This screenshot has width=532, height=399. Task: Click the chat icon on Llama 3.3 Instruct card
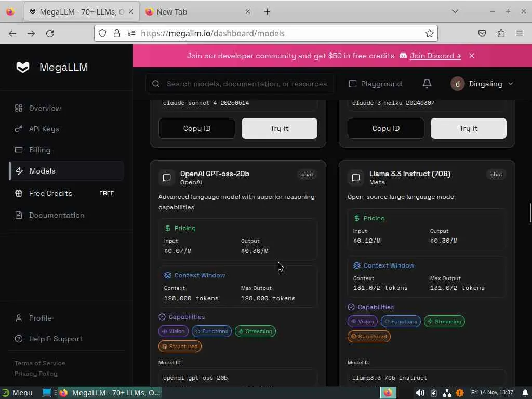coord(355,178)
